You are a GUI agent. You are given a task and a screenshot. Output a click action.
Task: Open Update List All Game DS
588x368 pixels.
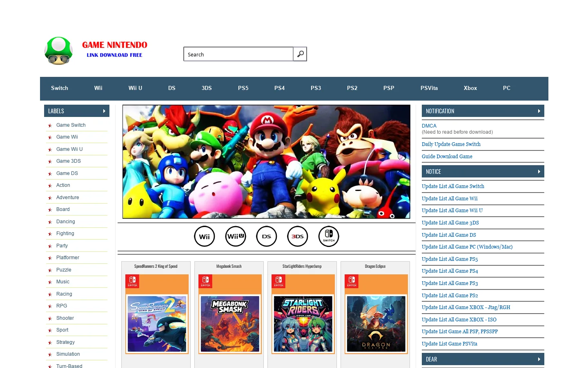[x=449, y=235]
